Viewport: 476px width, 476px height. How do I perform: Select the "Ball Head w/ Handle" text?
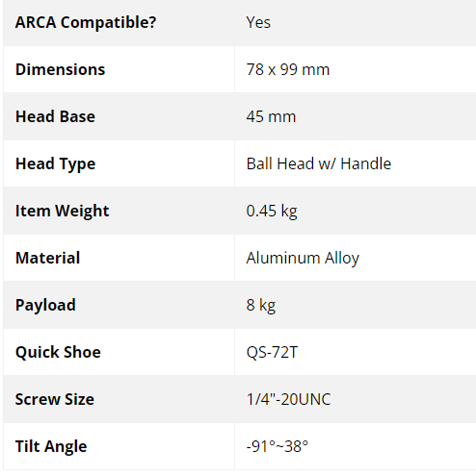[x=318, y=164]
